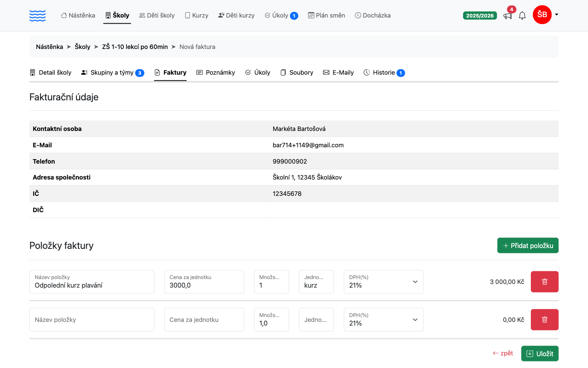Edit Název položky field with Odpolední kurz plavání
The image size is (588, 368).
pos(92,282)
